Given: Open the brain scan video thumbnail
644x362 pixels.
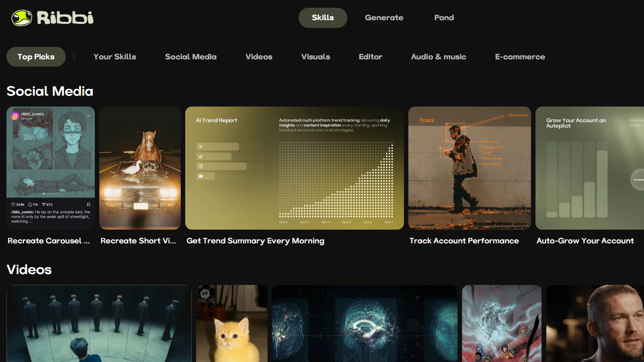Looking at the screenshot, I should (365, 323).
